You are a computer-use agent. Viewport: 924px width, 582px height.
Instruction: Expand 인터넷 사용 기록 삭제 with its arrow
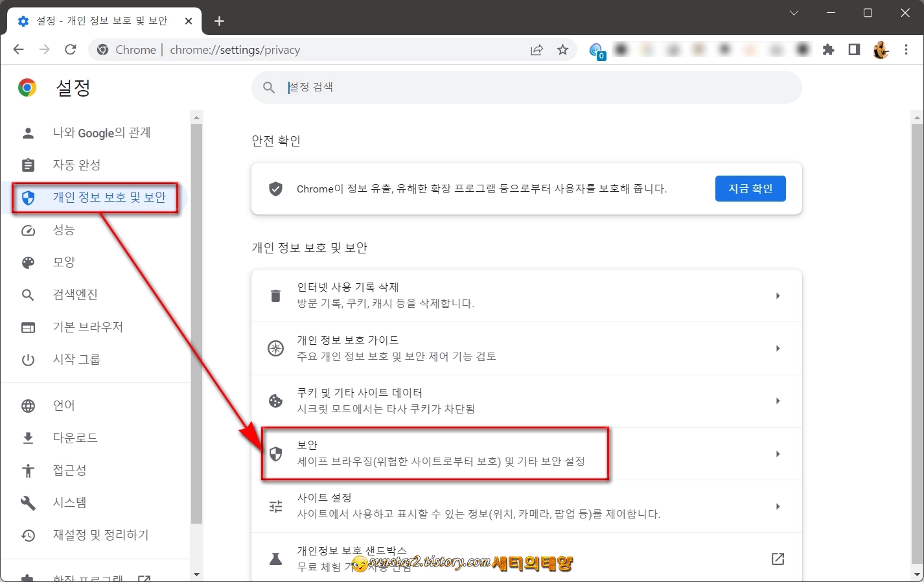point(778,295)
